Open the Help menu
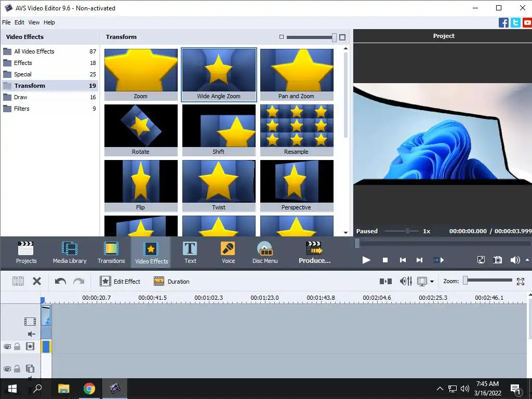Image resolution: width=532 pixels, height=399 pixels. 49,22
